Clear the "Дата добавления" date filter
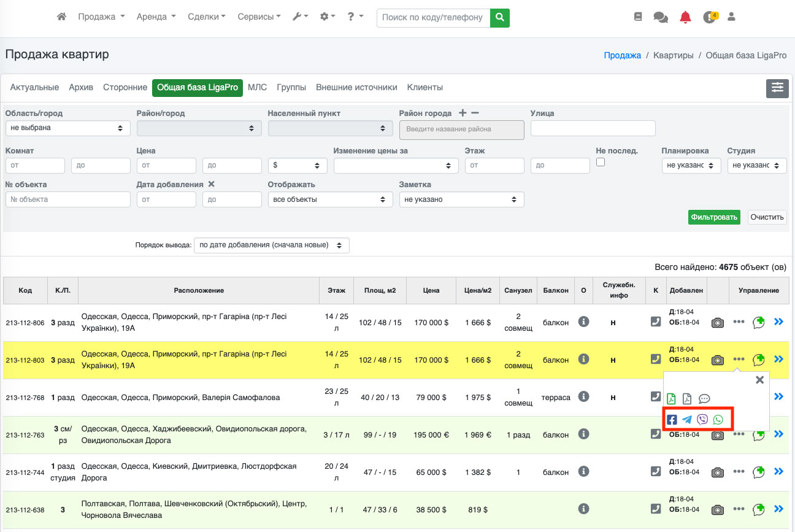795x532 pixels. [211, 184]
